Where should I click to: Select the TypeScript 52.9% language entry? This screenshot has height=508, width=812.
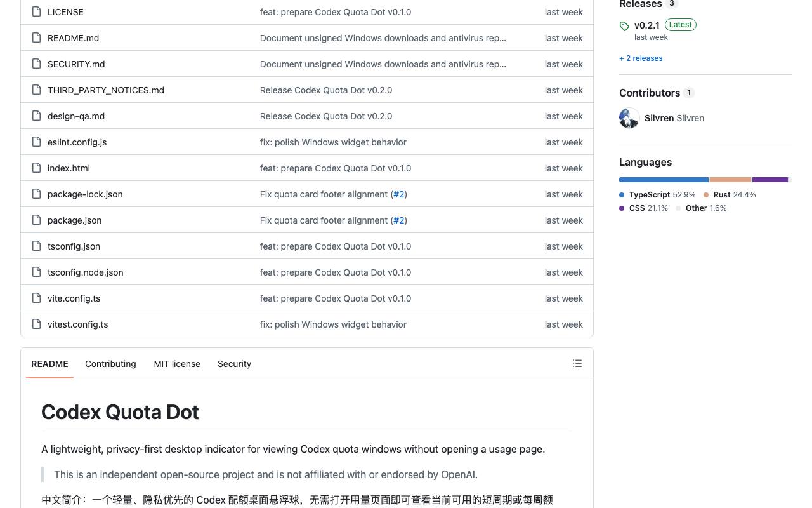point(657,195)
